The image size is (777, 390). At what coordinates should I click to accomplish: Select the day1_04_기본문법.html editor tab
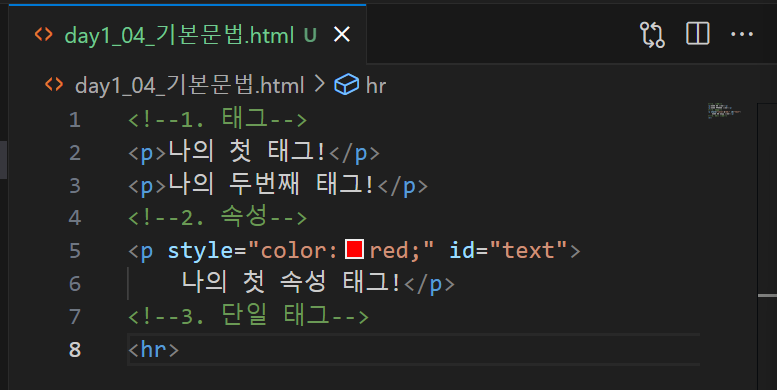187,34
